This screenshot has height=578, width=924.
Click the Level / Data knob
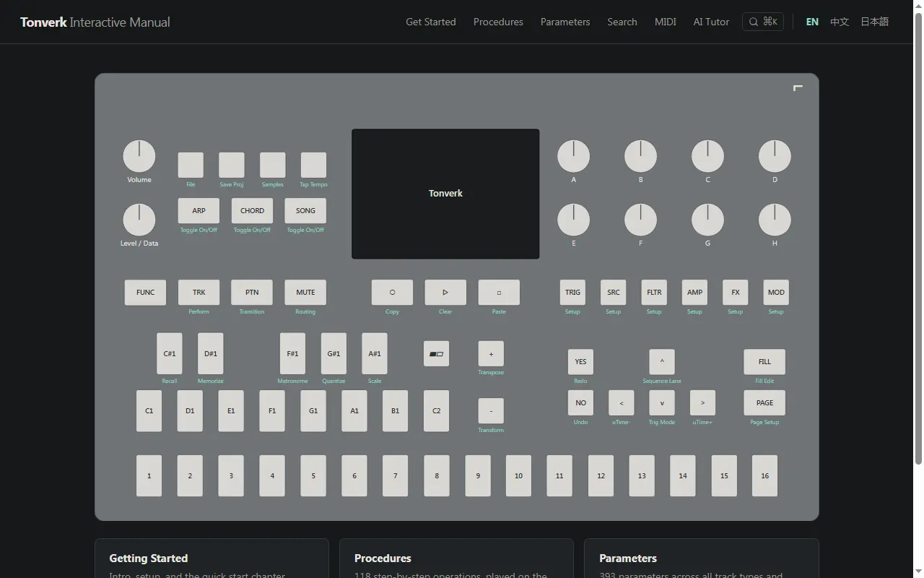139,220
